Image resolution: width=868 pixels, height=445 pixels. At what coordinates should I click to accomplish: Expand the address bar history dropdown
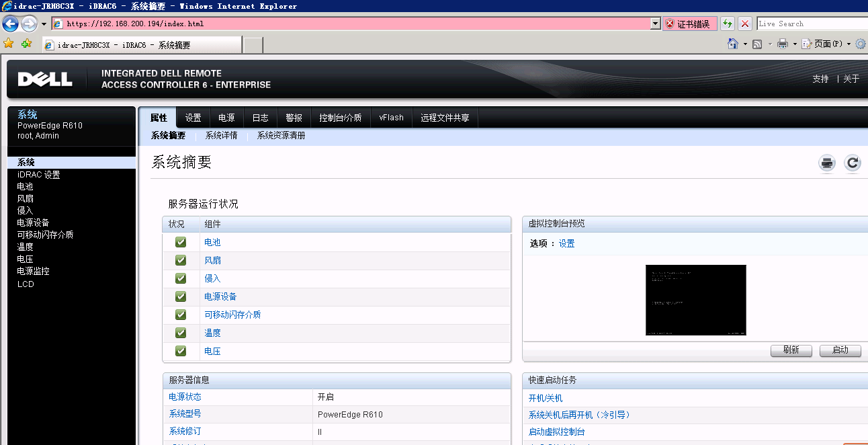[x=656, y=24]
